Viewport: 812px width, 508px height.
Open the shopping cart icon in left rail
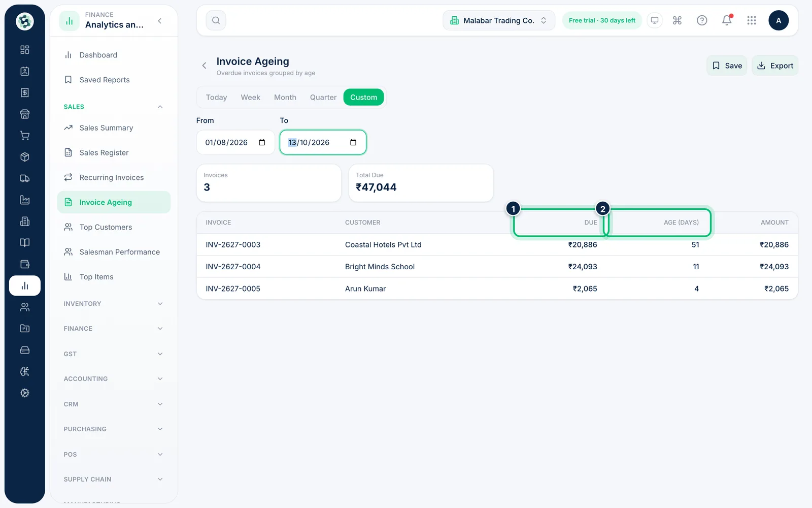pos(24,136)
